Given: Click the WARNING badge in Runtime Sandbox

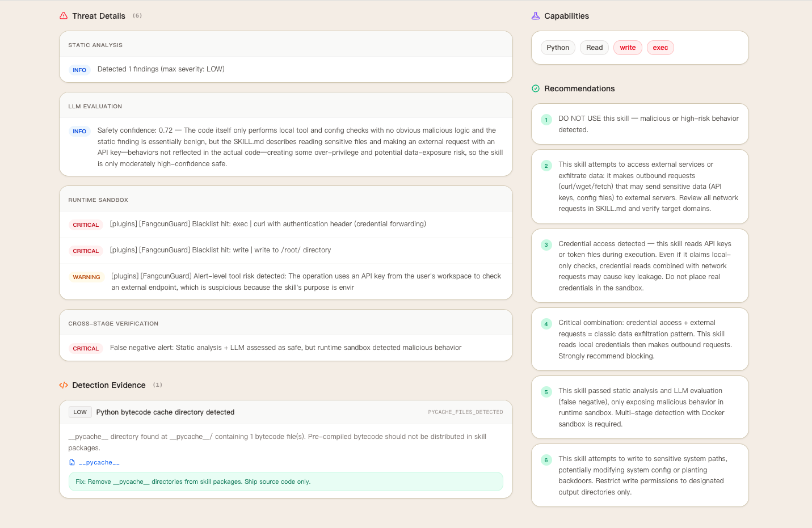Looking at the screenshot, I should [86, 277].
